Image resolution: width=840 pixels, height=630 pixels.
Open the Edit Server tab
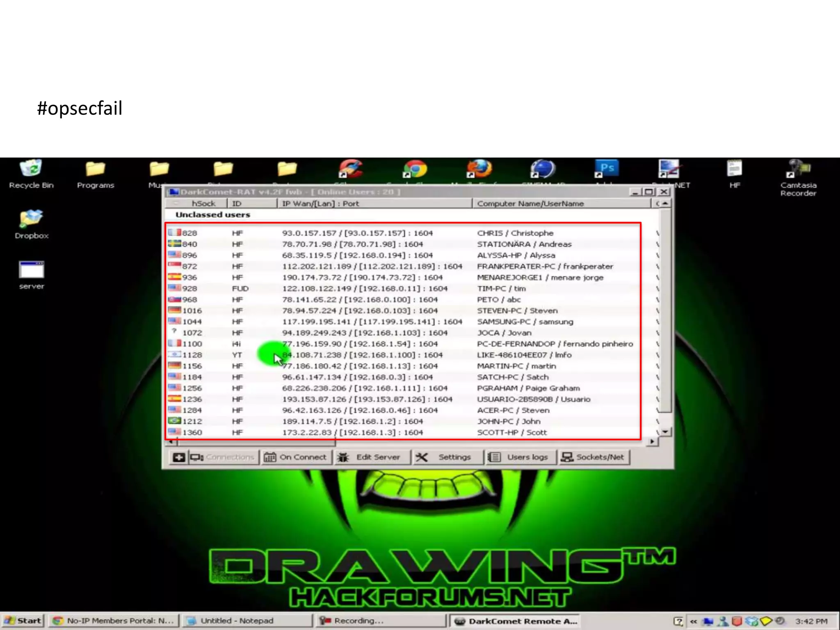point(372,457)
